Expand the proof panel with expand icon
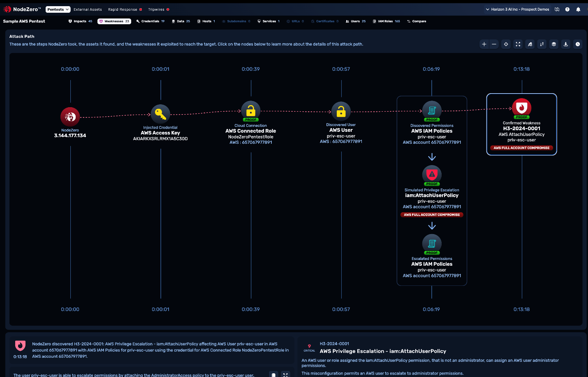 pyautogui.click(x=285, y=375)
